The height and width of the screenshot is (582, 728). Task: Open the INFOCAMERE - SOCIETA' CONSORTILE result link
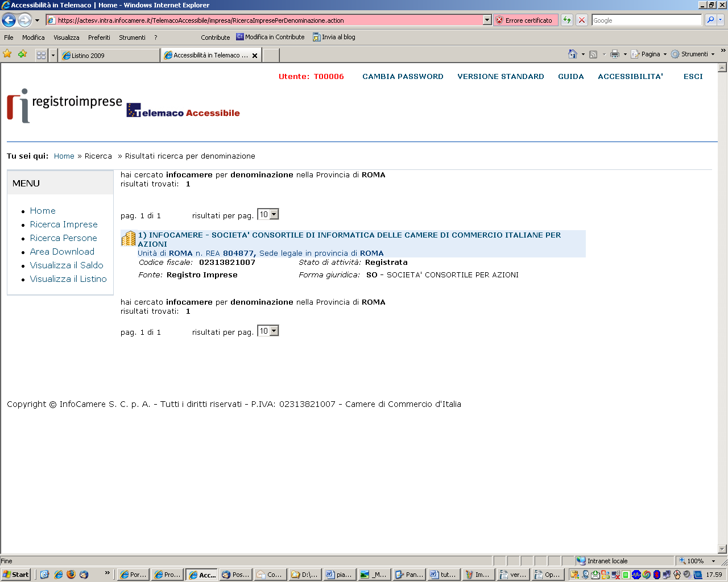pos(349,239)
